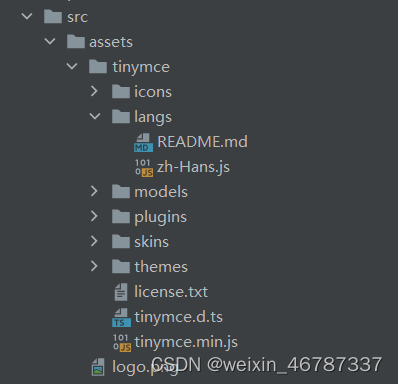
Task: Collapse the src folder
Action: point(27,16)
